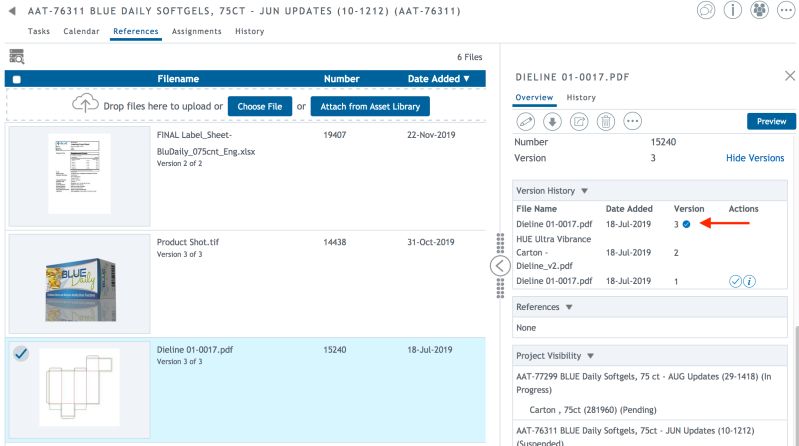Select the Product Shot.tif file name
The width and height of the screenshot is (799, 446).
pos(188,242)
